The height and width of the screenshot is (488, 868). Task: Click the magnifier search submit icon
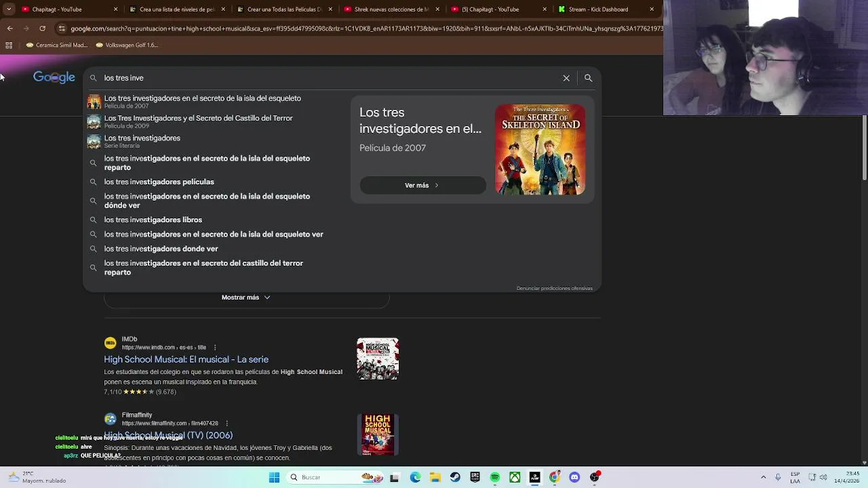pos(588,78)
